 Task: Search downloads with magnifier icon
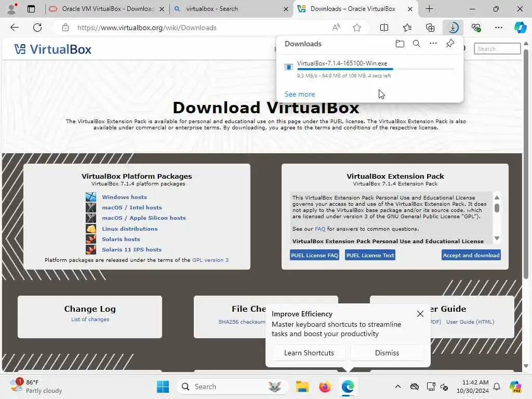pos(417,44)
